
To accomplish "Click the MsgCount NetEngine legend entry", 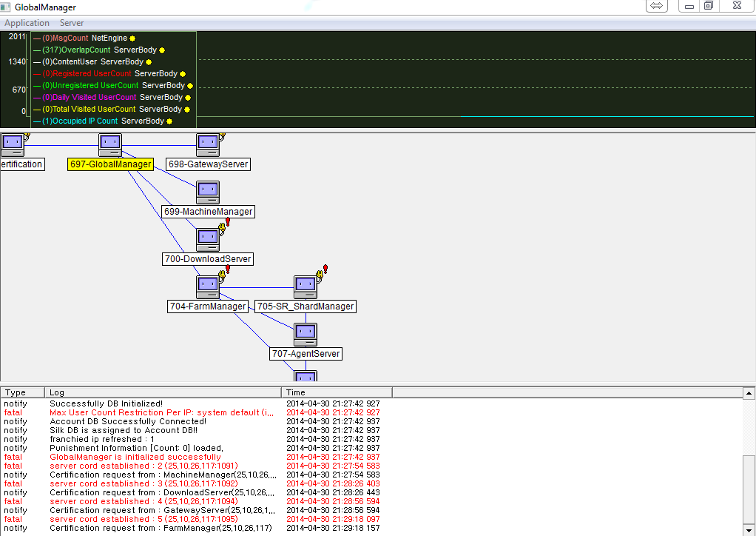I will 84,38.
